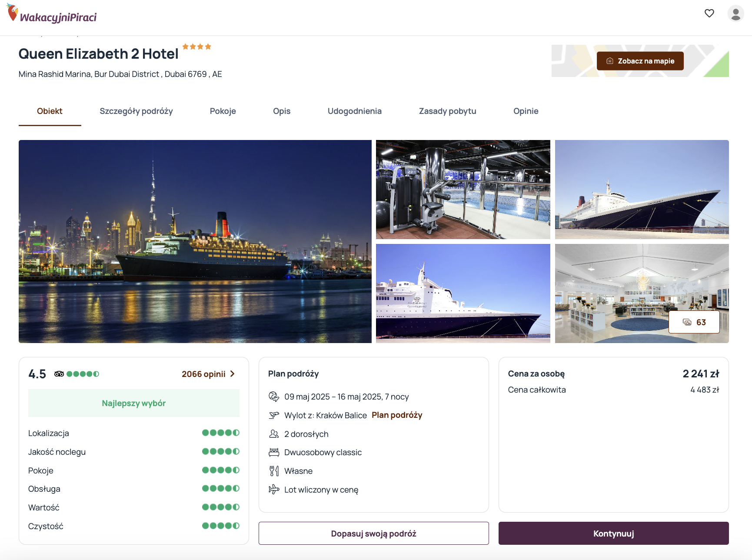The height and width of the screenshot is (560, 752).
Task: Click the 2 241 zł per person price
Action: [x=701, y=374]
